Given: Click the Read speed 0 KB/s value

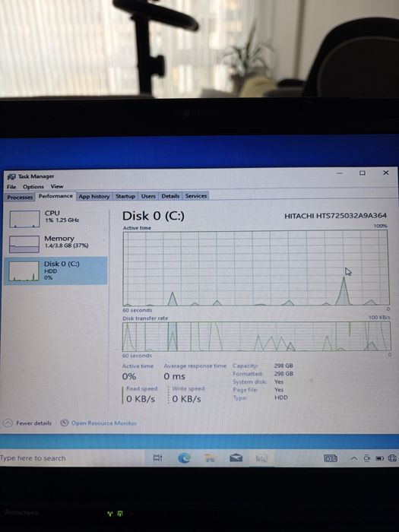Looking at the screenshot, I should pyautogui.click(x=141, y=399).
